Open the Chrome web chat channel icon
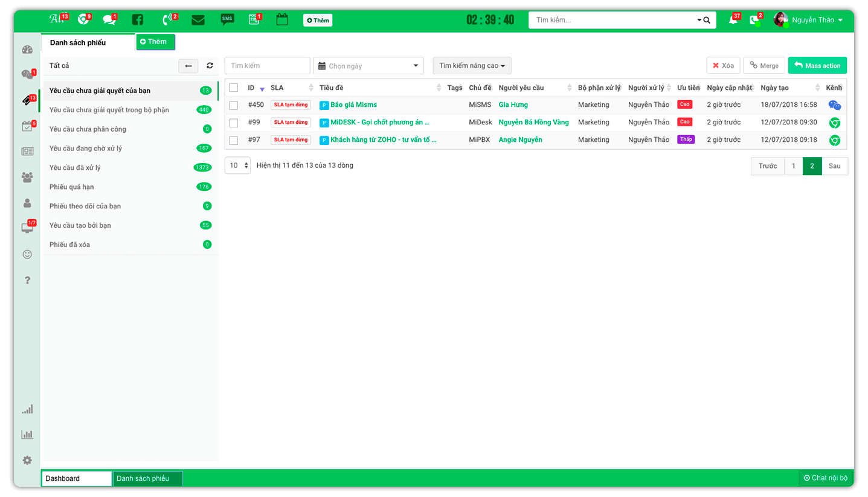Screen dimensions: 868x497 (x=83, y=20)
